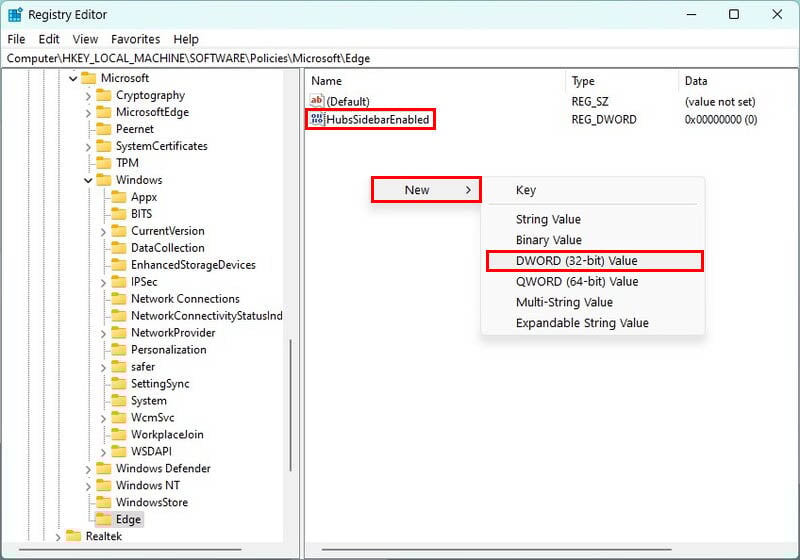Click the Windows Defender folder icon
Viewport: 800px width, 560px height.
[104, 469]
